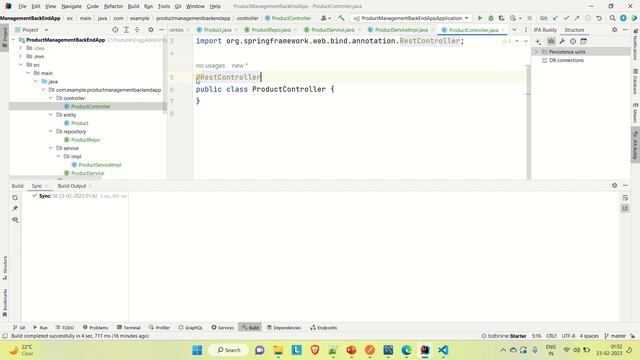Viewport: 640px width, 360px height.
Task: Click CRLF line separator in status bar
Action: click(551, 336)
